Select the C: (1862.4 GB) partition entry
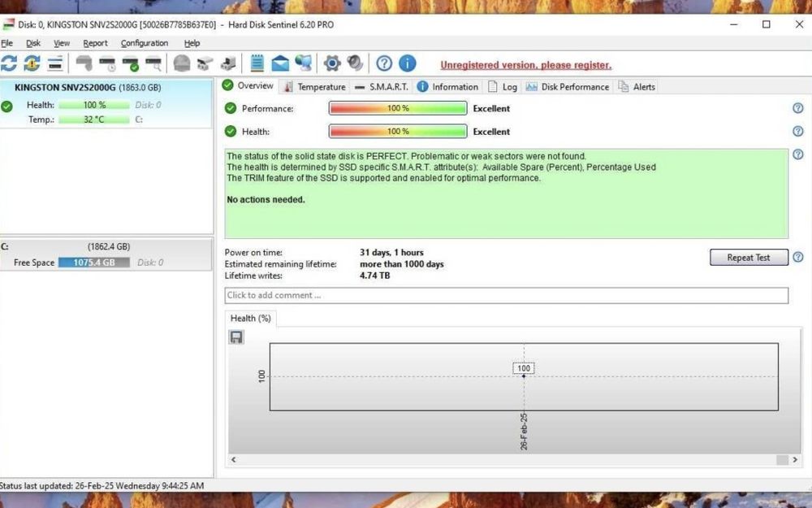Screen dimensions: 812x508 tap(106, 254)
